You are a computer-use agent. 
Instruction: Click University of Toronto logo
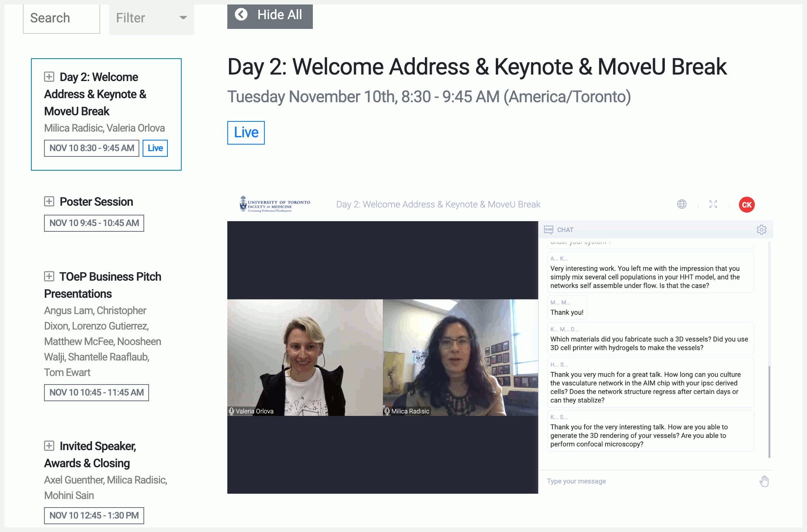click(275, 204)
